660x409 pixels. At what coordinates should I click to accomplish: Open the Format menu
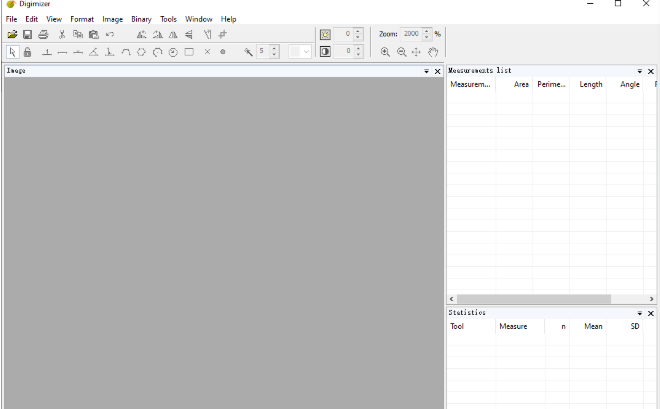click(x=82, y=19)
